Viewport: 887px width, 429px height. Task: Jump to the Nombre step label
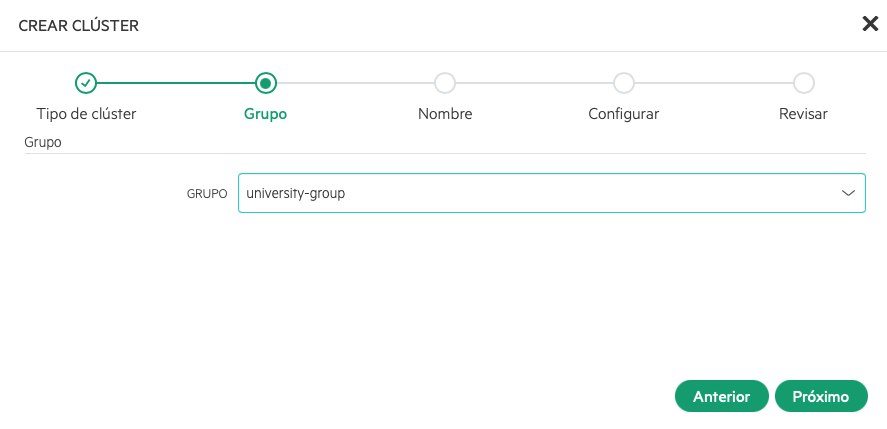click(x=445, y=114)
